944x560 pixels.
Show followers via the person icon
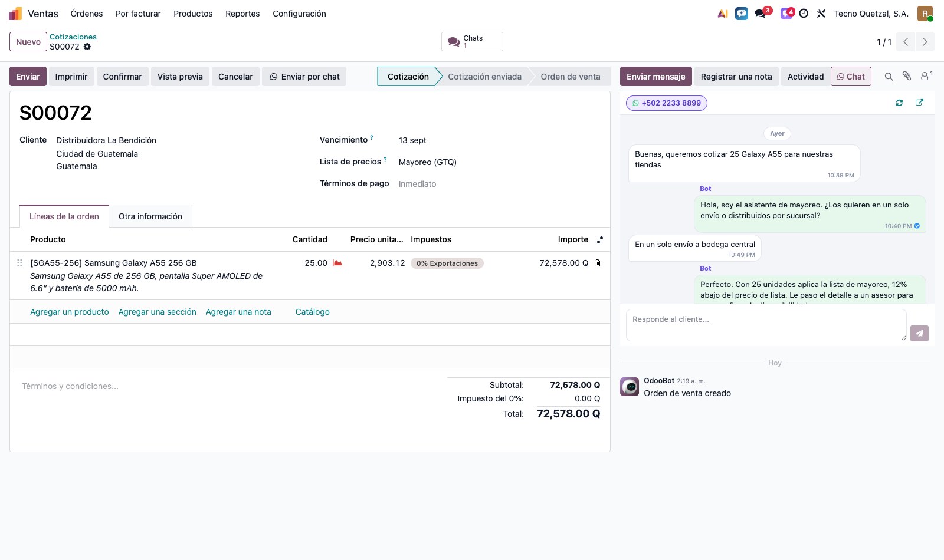[x=926, y=76]
